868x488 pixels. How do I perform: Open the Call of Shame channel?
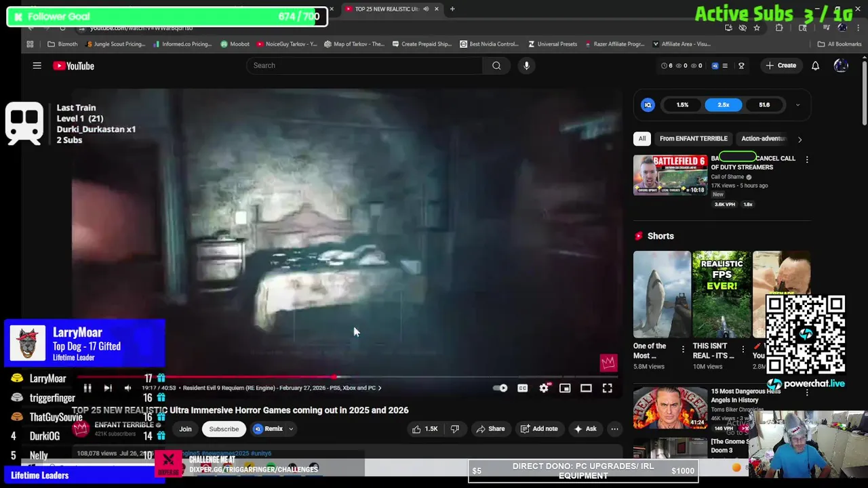pos(728,177)
